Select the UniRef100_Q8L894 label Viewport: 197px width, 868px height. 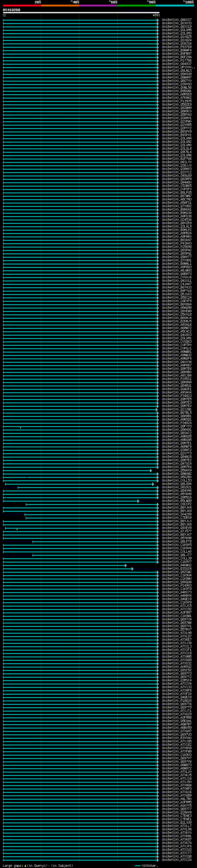pyautogui.click(x=177, y=484)
